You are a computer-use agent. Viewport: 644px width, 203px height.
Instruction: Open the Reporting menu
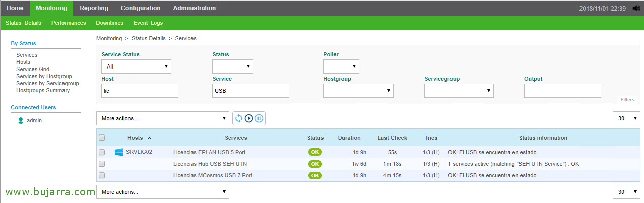tap(94, 8)
